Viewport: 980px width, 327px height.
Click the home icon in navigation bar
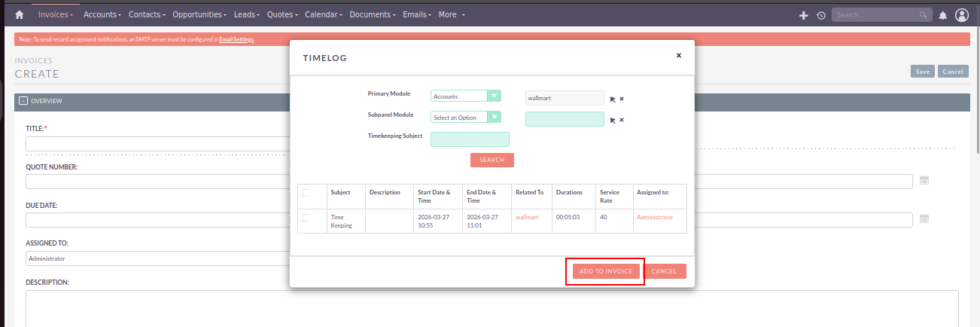click(x=20, y=14)
